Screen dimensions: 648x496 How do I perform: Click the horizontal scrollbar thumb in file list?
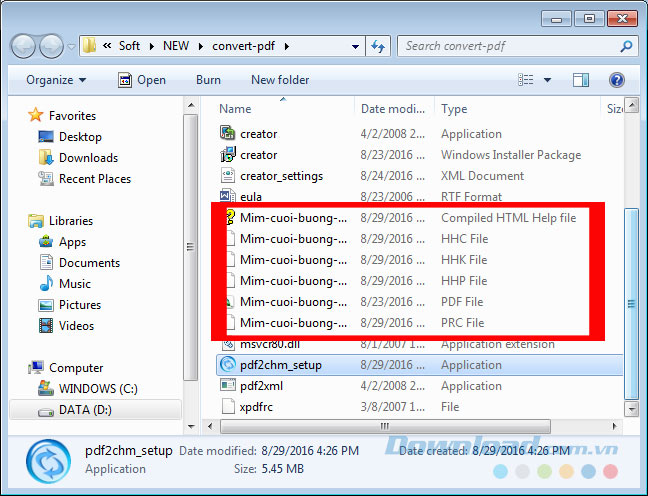pyautogui.click(x=400, y=427)
